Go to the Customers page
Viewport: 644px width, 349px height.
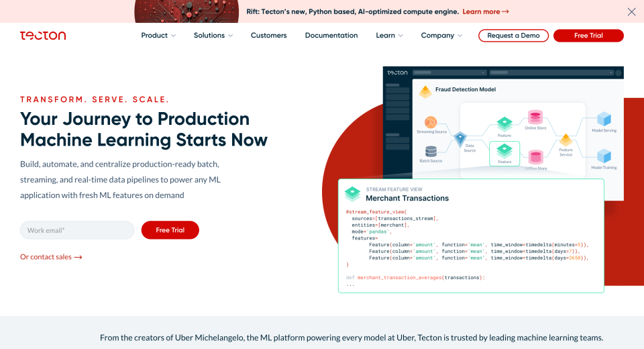pyautogui.click(x=268, y=36)
